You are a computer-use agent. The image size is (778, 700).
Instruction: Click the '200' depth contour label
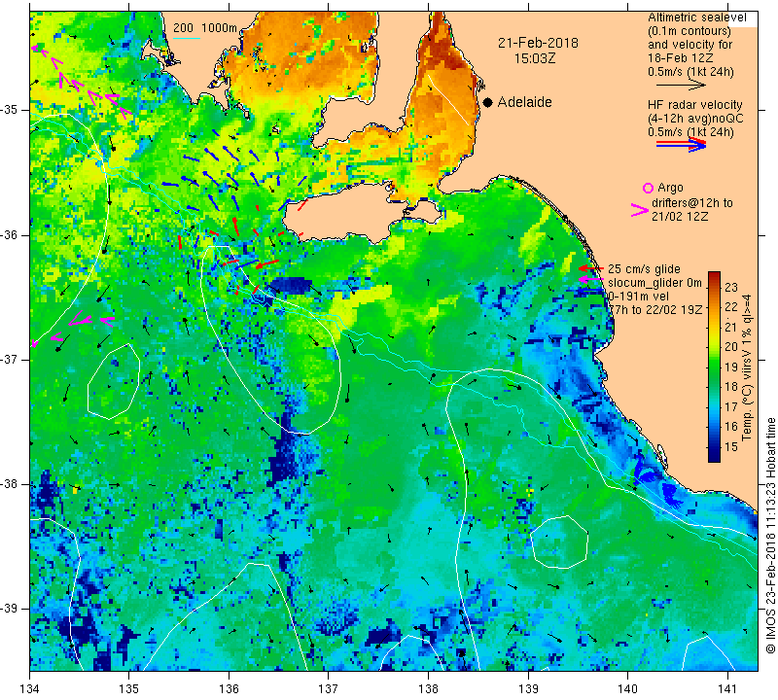[x=183, y=28]
